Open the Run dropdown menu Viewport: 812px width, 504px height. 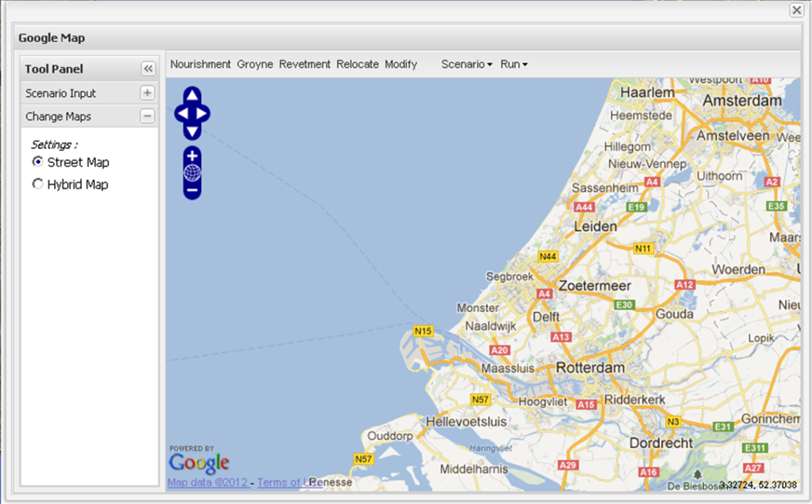click(514, 64)
